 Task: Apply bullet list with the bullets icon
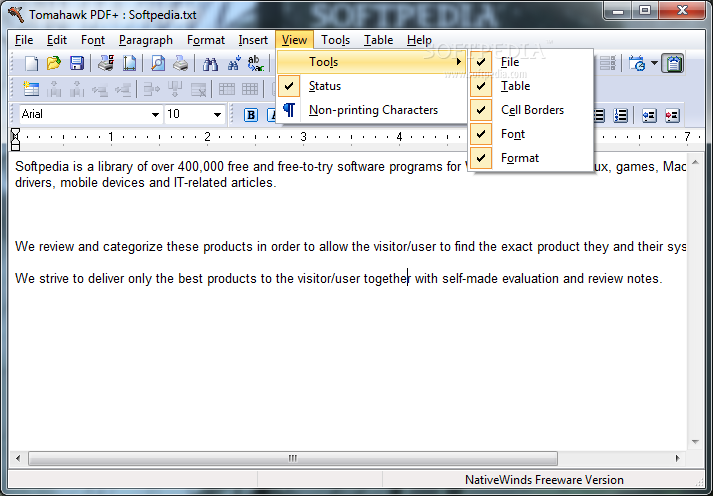[599, 115]
